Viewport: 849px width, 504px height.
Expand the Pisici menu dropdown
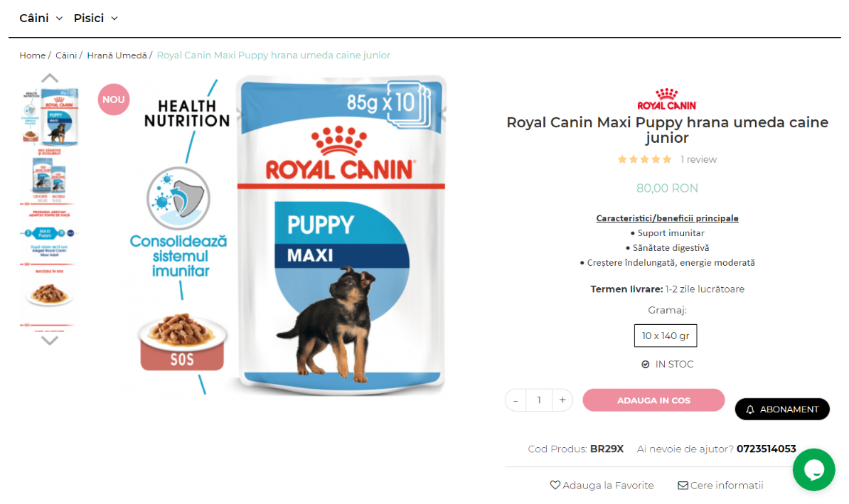point(96,18)
